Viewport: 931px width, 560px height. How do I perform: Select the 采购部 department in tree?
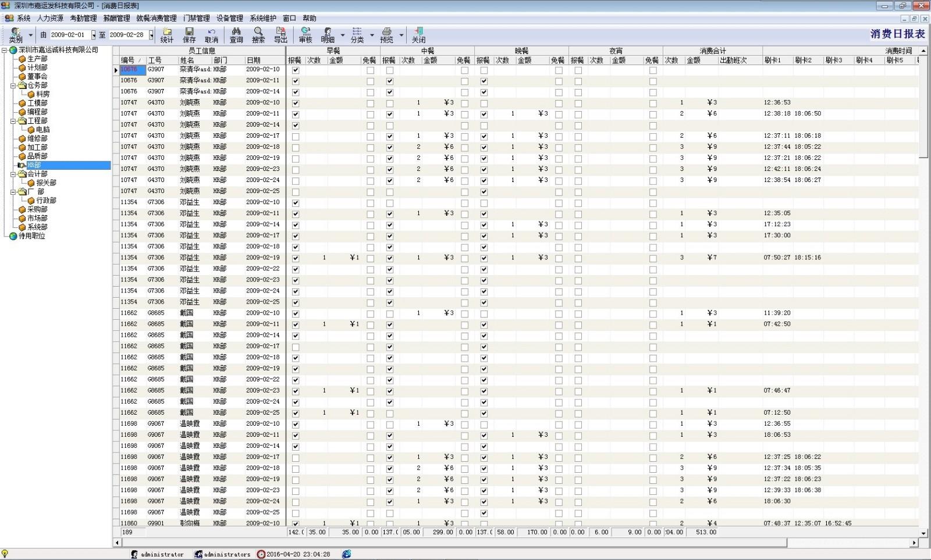[37, 209]
